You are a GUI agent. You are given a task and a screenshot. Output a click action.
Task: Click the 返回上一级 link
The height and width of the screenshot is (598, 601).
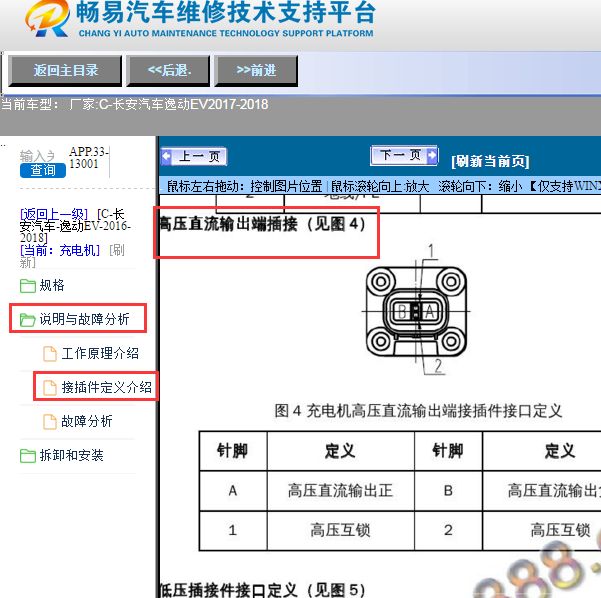(x=54, y=214)
